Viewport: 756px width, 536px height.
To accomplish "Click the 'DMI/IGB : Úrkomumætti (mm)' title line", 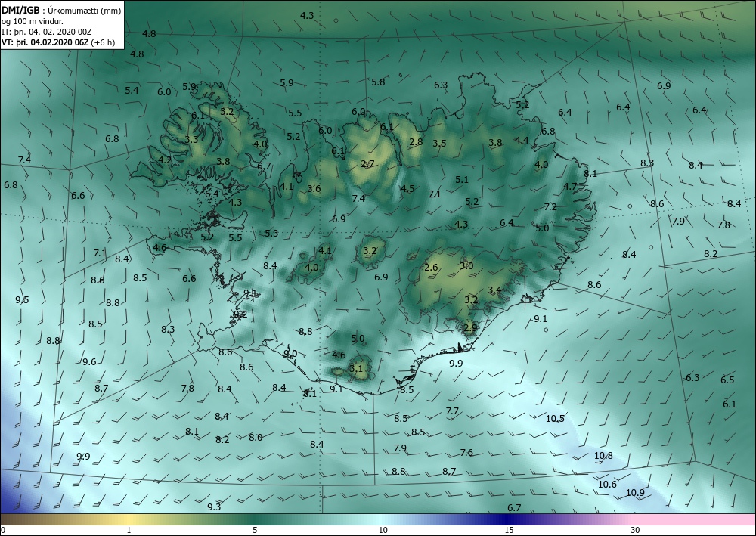I will tap(61, 10).
